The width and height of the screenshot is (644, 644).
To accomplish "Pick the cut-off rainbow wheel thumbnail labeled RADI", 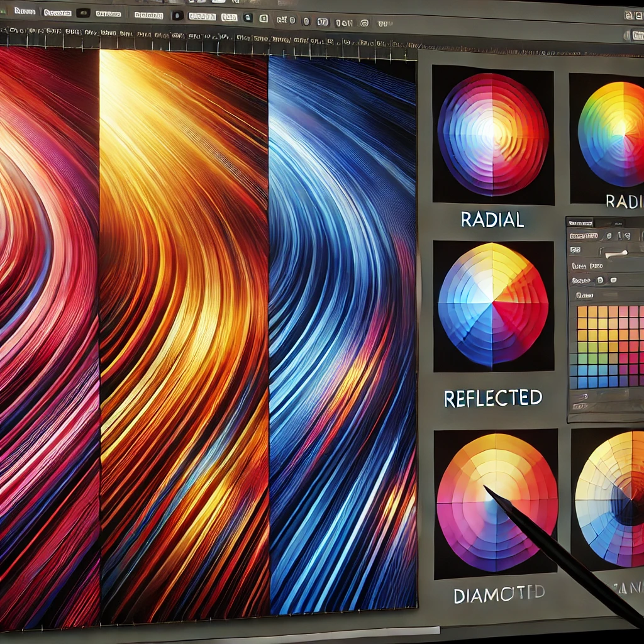I will coord(607,138).
